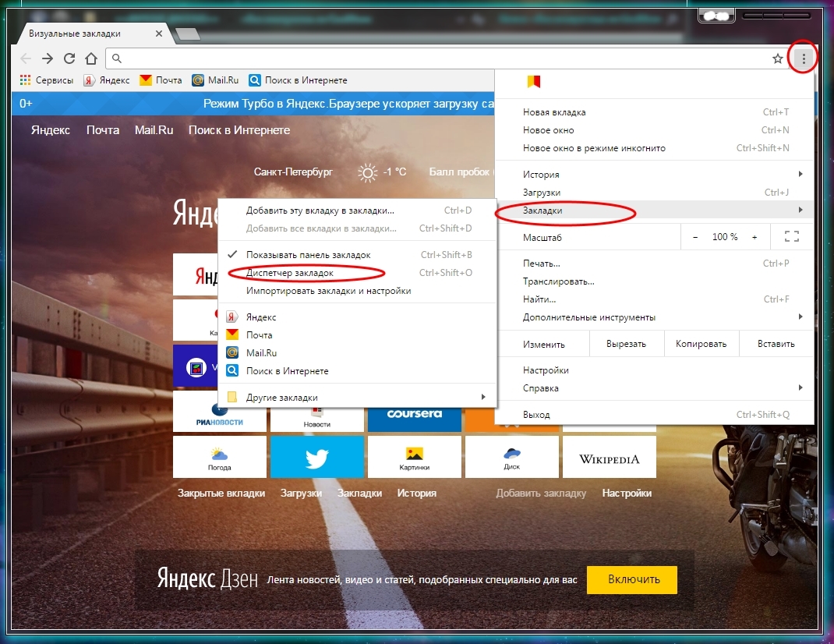Open Mail.Ru entry in bookmarks submenu
Screen dimensions: 834x644
[357, 353]
